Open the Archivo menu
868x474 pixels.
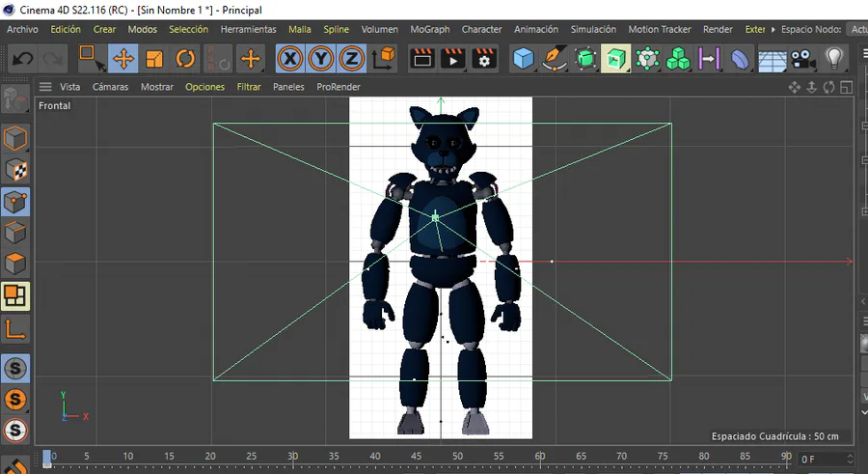(x=23, y=29)
